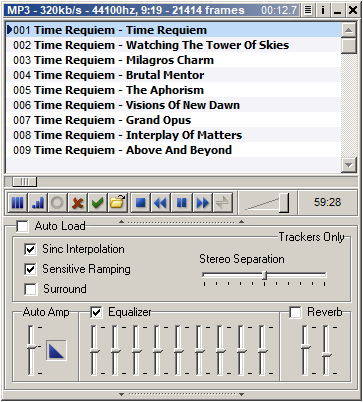Click the blue ascending bars equalizer icon
Image resolution: width=363 pixels, height=402 pixels.
click(38, 203)
